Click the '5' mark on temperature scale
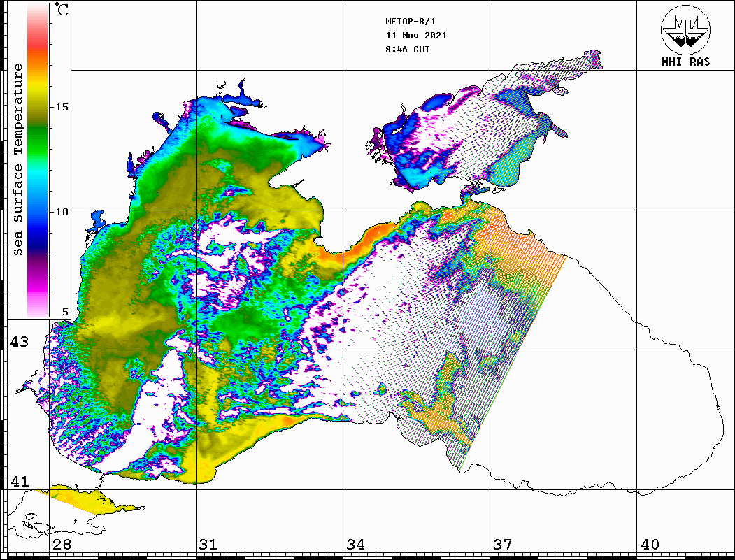The height and width of the screenshot is (560, 735). (x=65, y=312)
